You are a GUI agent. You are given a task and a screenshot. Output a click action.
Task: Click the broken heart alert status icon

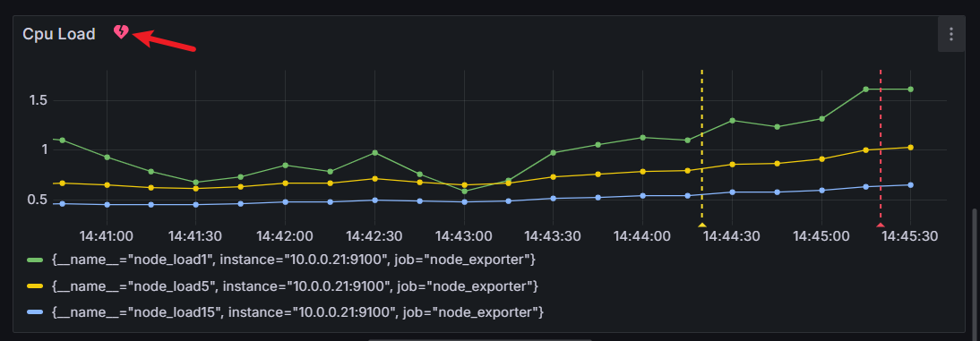[x=121, y=32]
